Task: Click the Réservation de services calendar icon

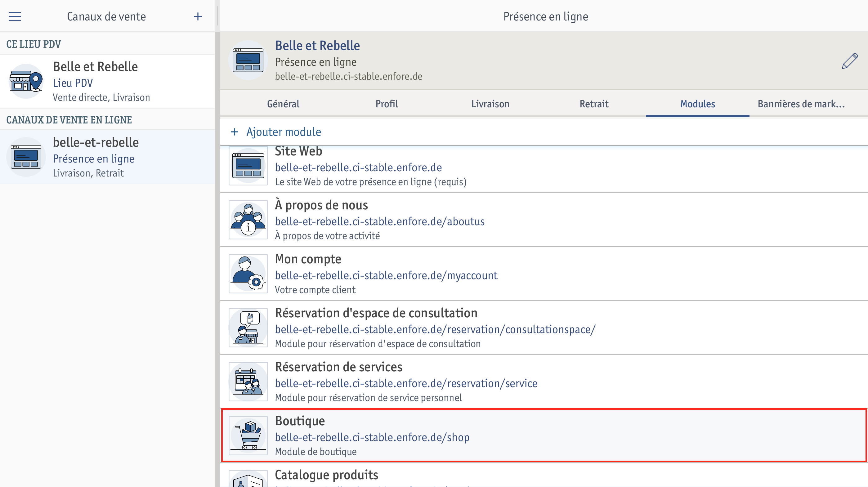Action: (x=248, y=382)
